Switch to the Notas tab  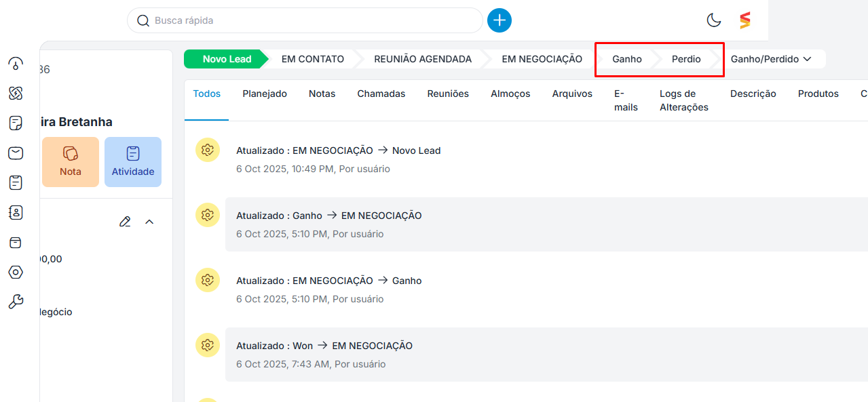click(x=322, y=94)
